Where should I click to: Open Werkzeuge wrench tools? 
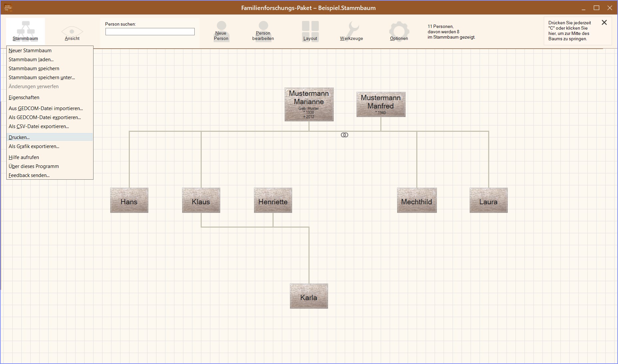click(351, 31)
